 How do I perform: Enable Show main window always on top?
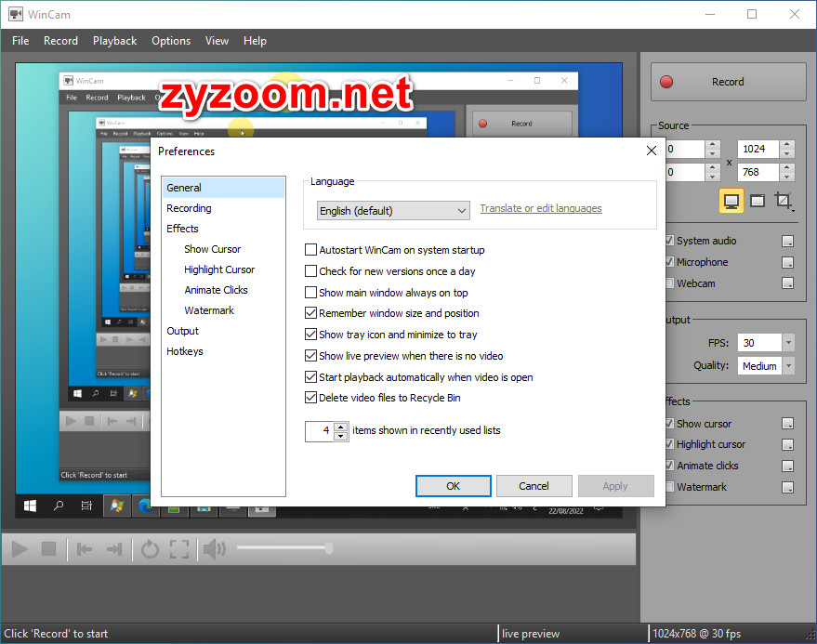pos(310,293)
